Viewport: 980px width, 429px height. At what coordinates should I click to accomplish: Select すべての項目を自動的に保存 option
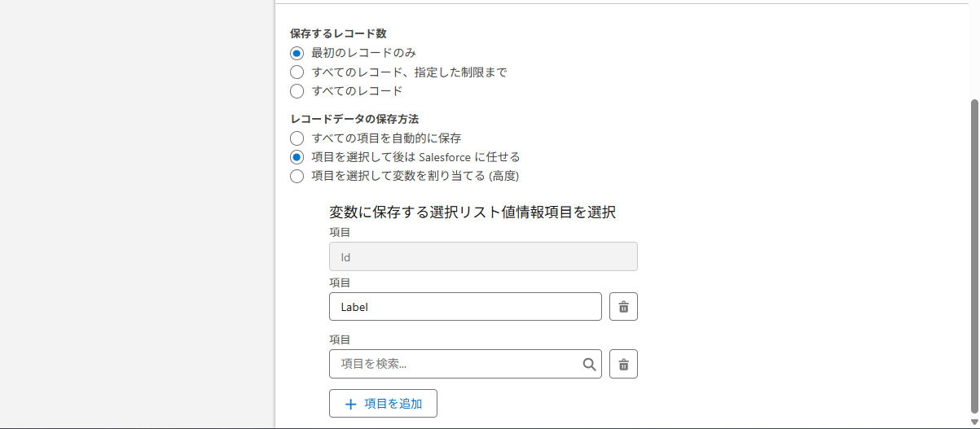click(x=297, y=138)
